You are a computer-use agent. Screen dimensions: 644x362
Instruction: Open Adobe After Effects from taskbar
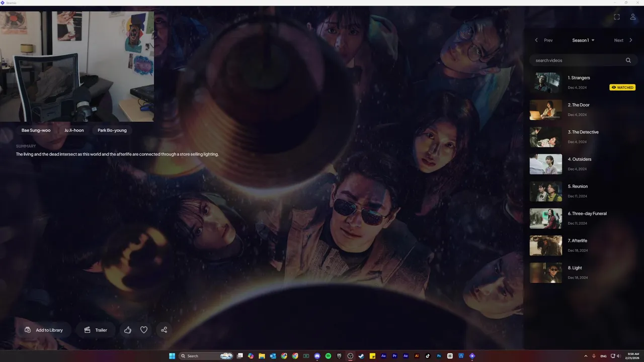tap(406, 356)
